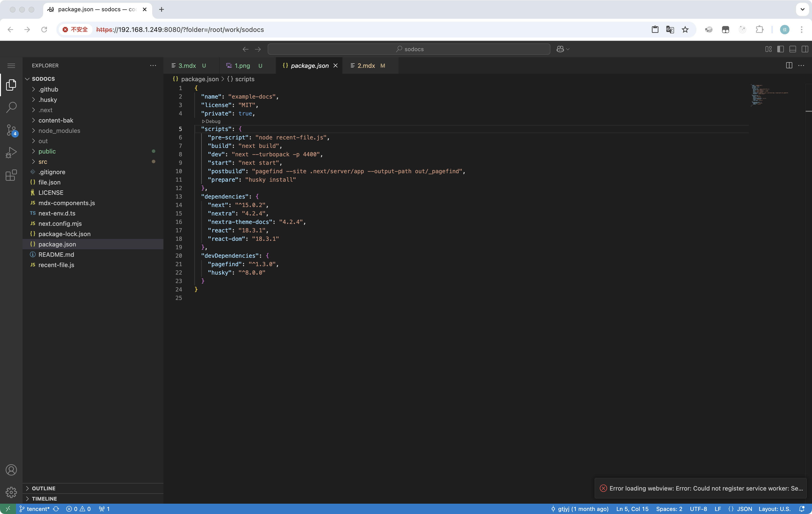Switch to the 3.mdx editor tab
This screenshot has width=812, height=514.
point(187,66)
